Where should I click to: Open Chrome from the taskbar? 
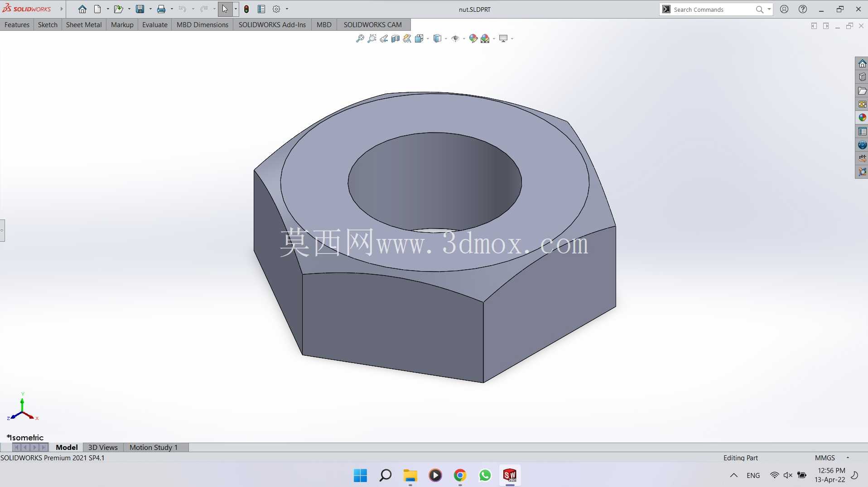click(460, 475)
